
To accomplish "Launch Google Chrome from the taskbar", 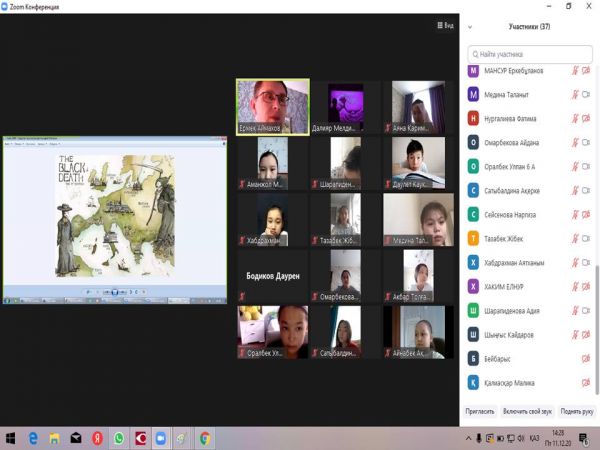I will pyautogui.click(x=204, y=438).
